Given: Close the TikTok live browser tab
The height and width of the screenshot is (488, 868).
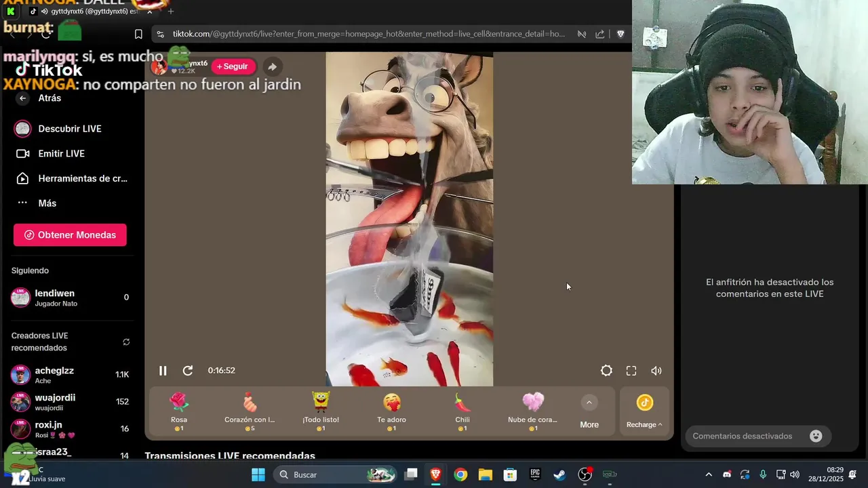Looking at the screenshot, I should pyautogui.click(x=150, y=12).
